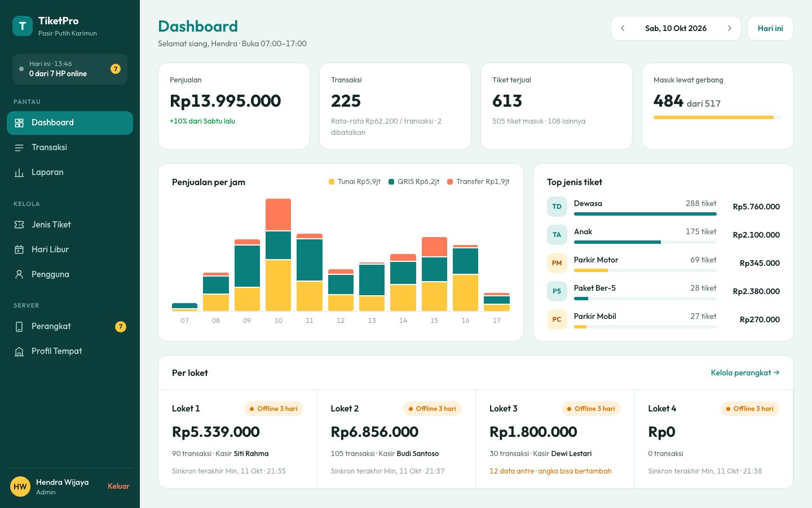Go to the previous date with left chevron
Image resolution: width=812 pixels, height=508 pixels.
click(x=623, y=28)
